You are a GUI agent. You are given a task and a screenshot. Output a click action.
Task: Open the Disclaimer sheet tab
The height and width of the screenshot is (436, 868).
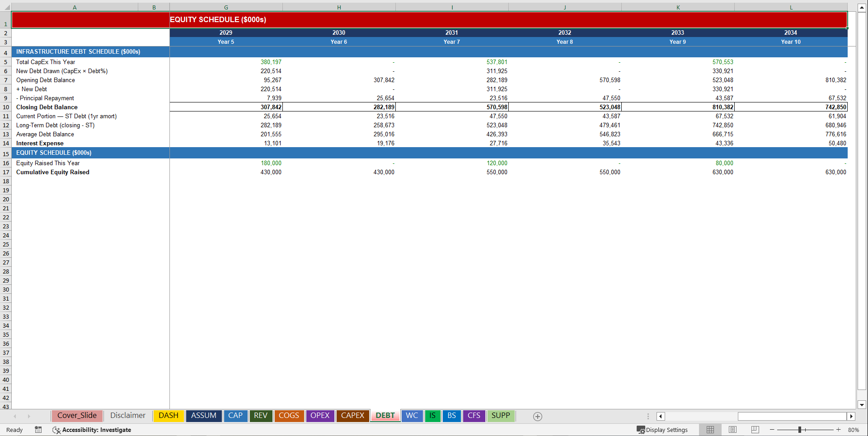click(127, 415)
